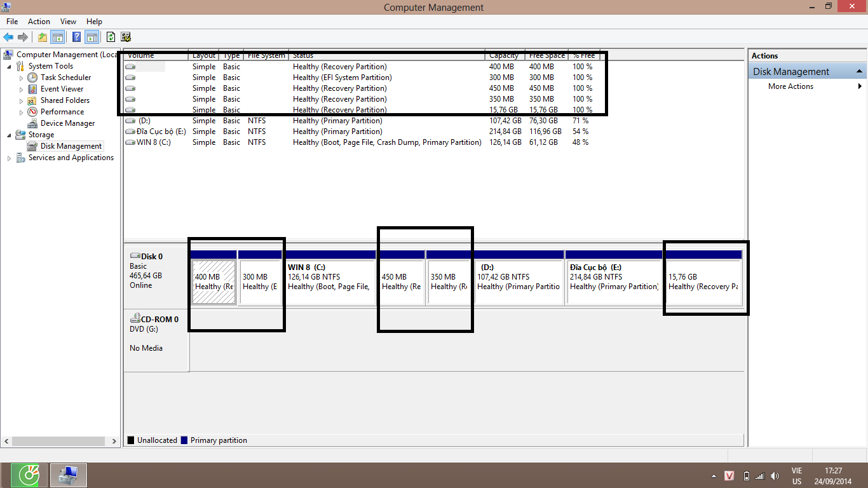Select the 15,76 GB recovery partition block
The image size is (868, 488).
[703, 277]
